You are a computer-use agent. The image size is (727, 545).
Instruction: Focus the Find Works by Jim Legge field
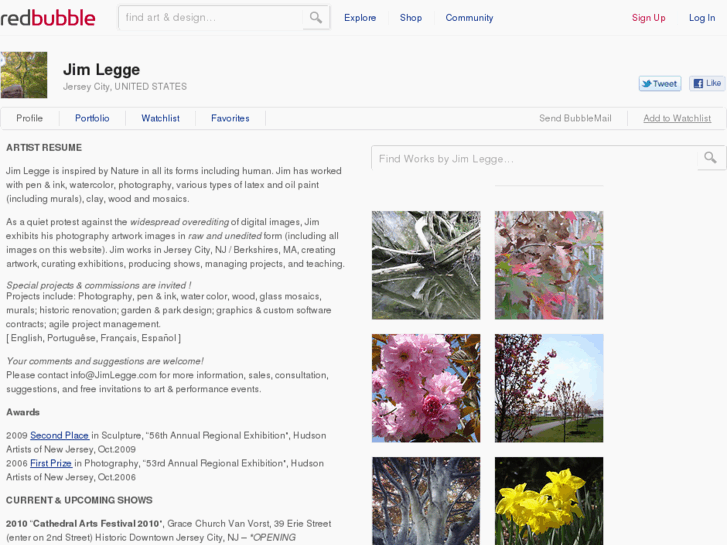[x=535, y=158]
